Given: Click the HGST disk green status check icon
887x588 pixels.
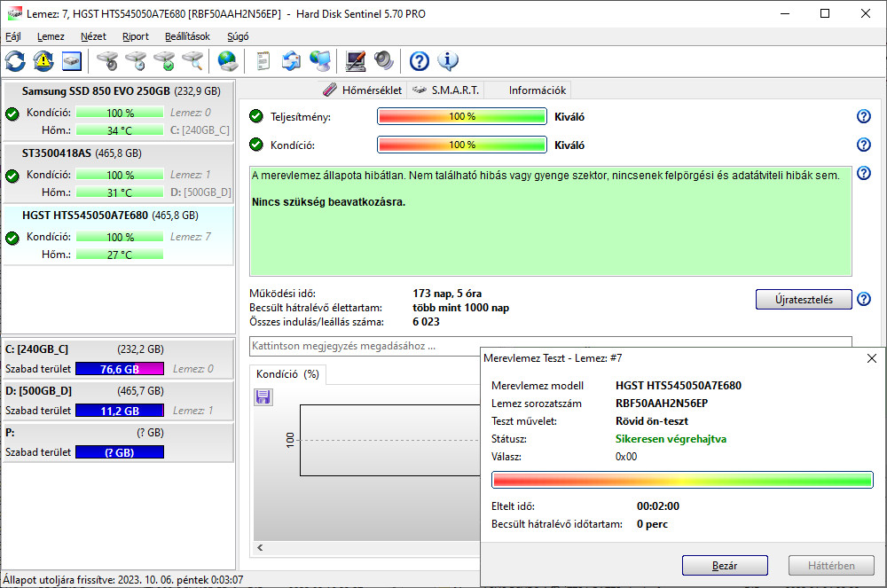Looking at the screenshot, I should point(12,238).
